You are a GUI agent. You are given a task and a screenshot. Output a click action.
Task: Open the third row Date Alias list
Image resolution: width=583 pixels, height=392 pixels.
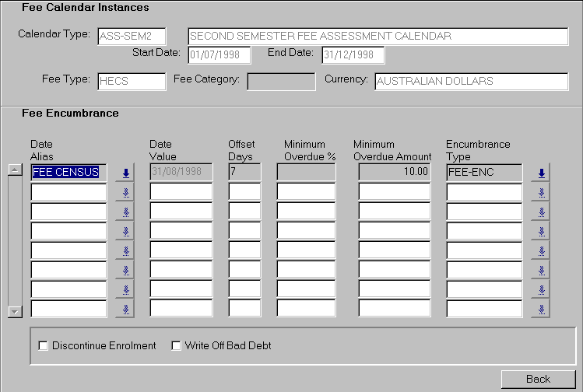coord(125,212)
